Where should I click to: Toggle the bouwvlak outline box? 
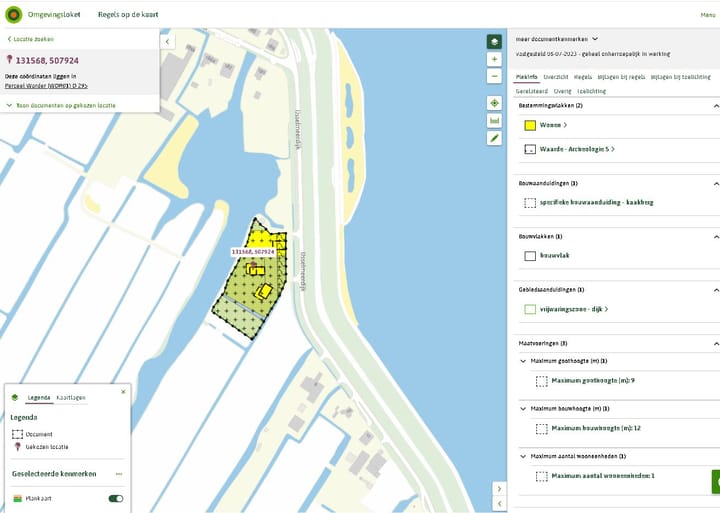(x=529, y=256)
